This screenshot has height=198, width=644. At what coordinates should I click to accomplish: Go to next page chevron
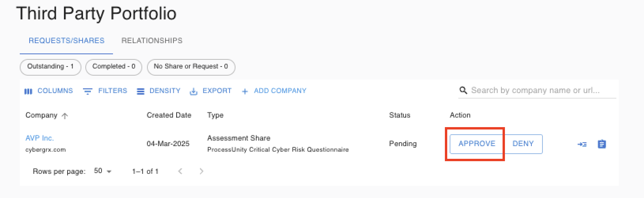point(201,171)
